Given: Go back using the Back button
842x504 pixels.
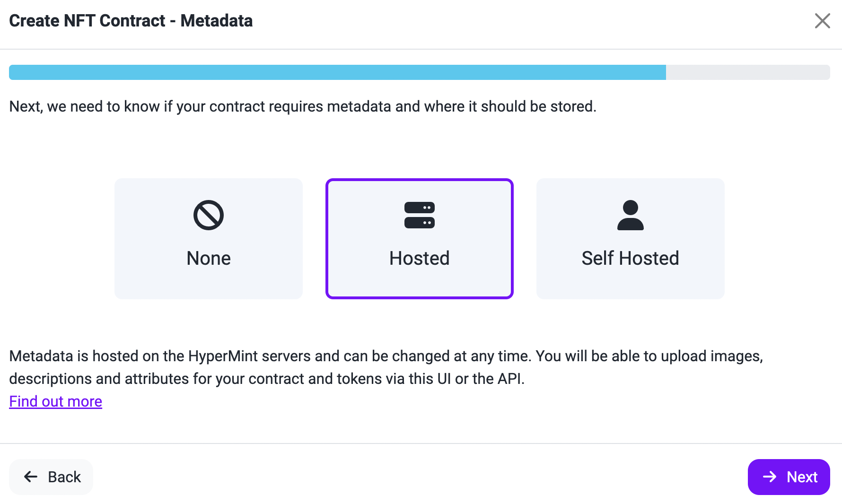Looking at the screenshot, I should click(x=51, y=477).
